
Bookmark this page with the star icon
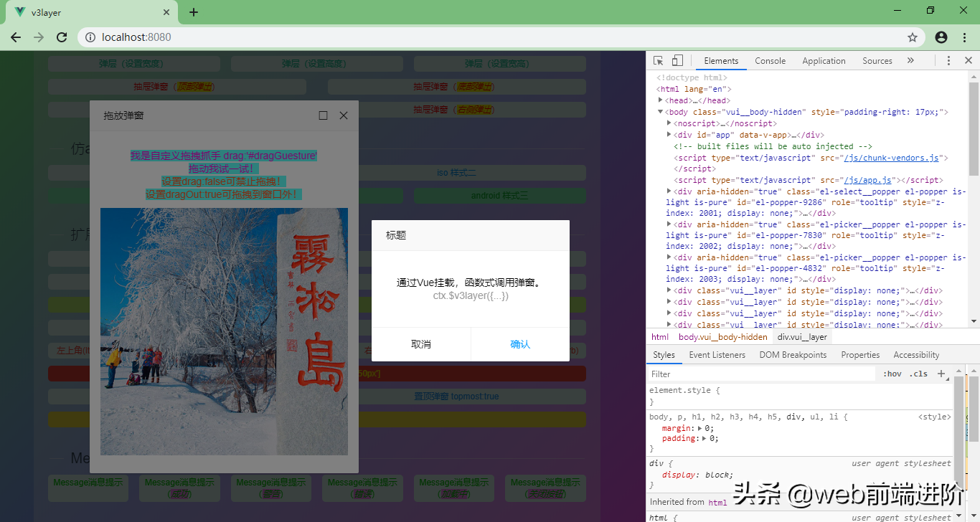(x=913, y=37)
